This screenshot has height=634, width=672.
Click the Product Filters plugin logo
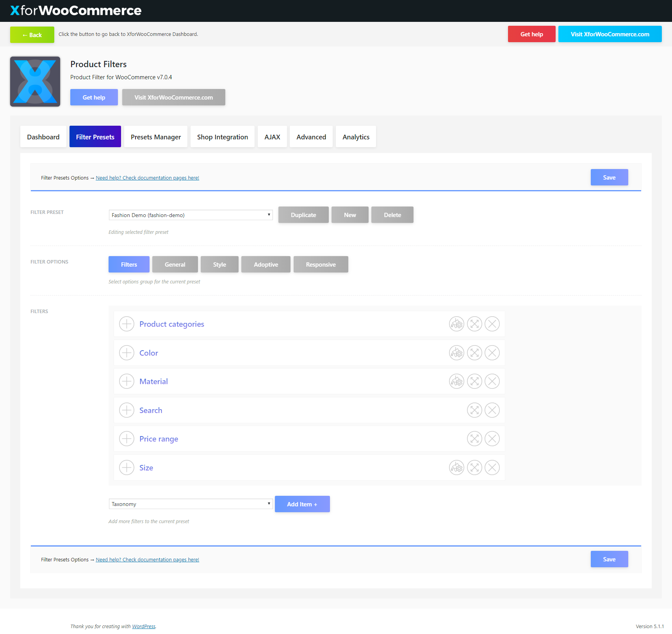tap(35, 82)
